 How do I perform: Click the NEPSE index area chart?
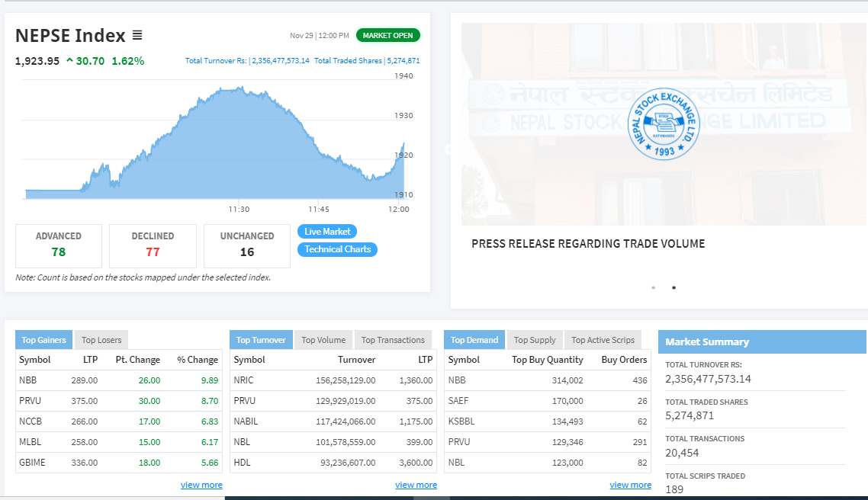point(215,143)
